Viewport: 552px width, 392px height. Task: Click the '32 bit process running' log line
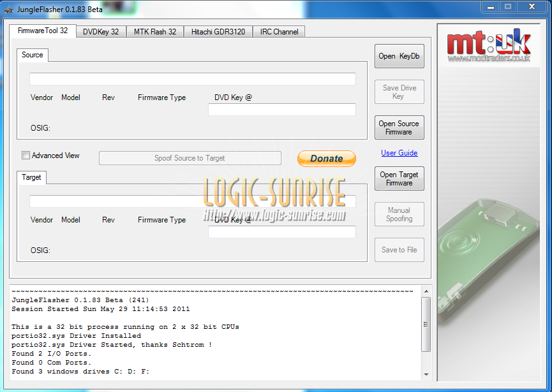(125, 327)
